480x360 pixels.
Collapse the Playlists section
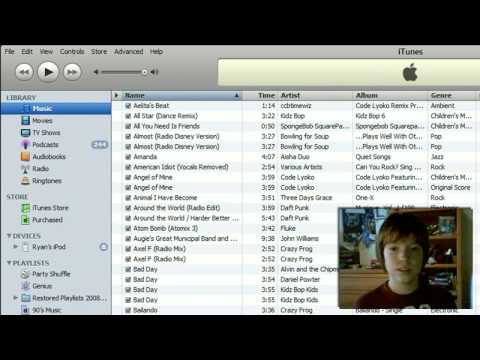tap(9, 263)
